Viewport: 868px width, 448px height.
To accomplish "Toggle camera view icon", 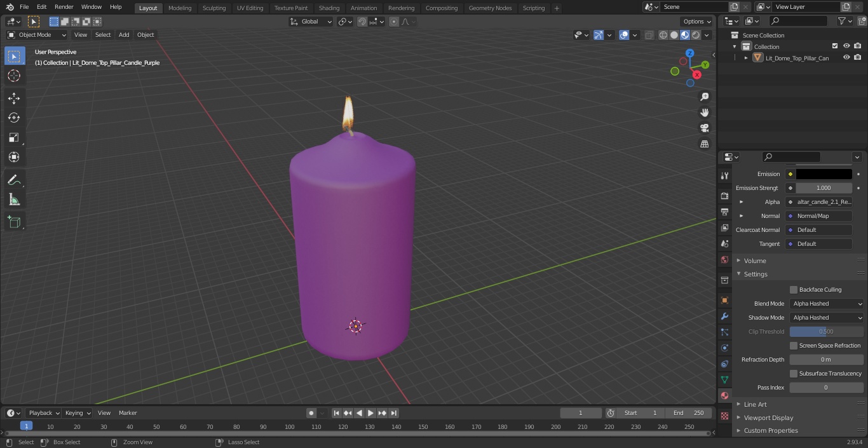I will (x=704, y=128).
